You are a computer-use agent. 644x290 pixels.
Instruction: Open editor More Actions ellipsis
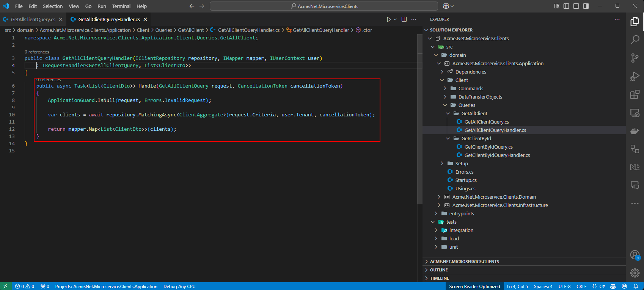tap(414, 19)
